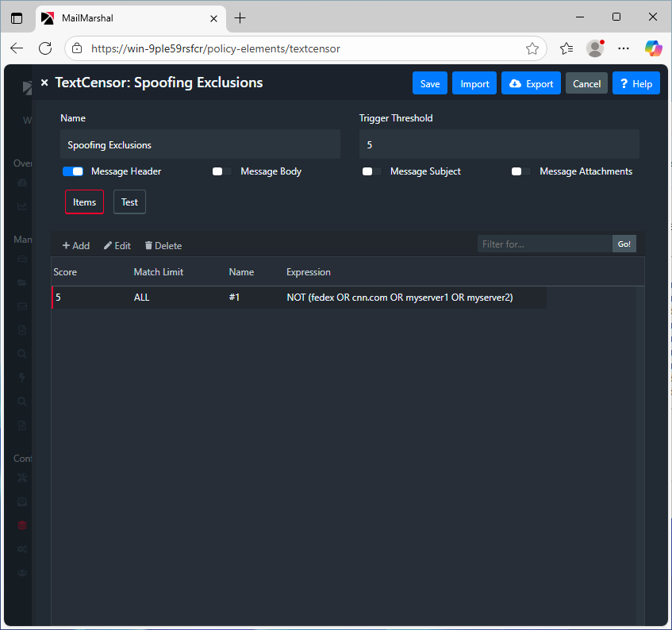
Task: Disable the Message Header toggle
Action: point(73,171)
